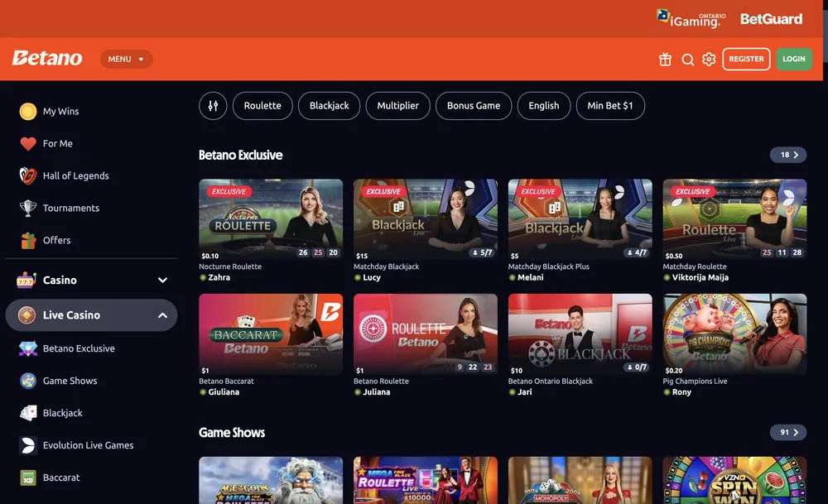828x504 pixels.
Task: Toggle the Multiplier filter chip
Action: coord(397,106)
